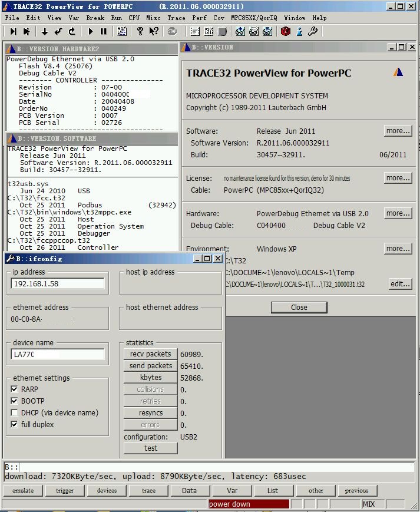Click the power down status field
Viewport: 420px width, 512px height.
pyautogui.click(x=249, y=504)
